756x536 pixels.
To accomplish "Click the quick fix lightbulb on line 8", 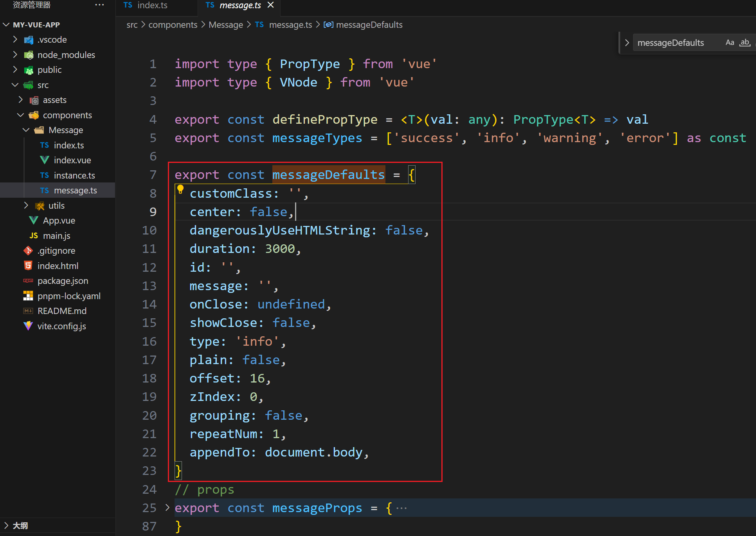I will pos(180,189).
